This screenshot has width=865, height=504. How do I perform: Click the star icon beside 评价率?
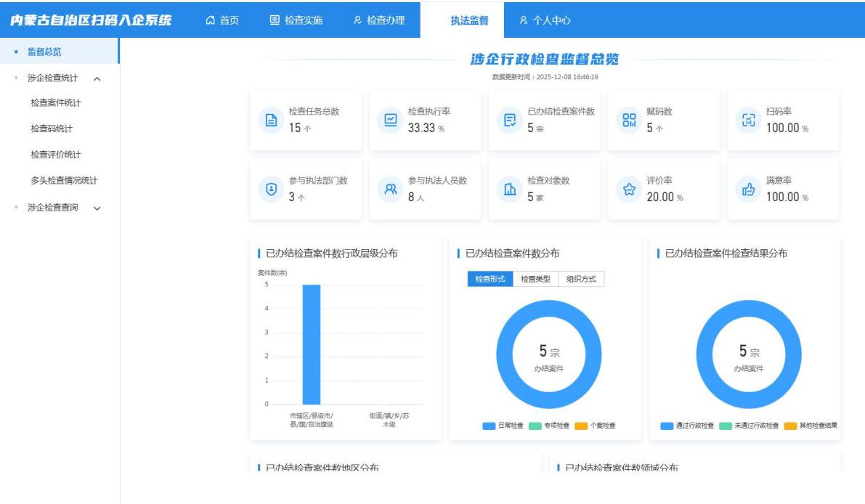point(629,190)
